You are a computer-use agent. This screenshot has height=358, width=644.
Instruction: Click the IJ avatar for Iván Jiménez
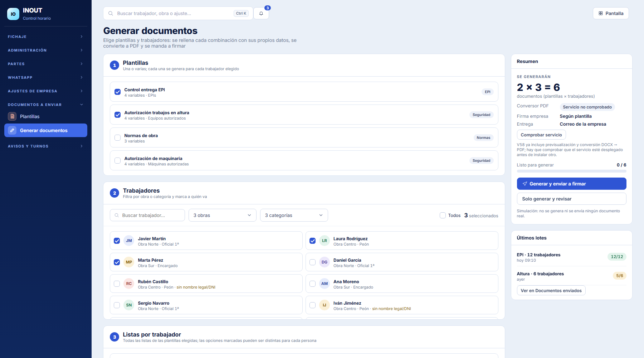tap(324, 305)
